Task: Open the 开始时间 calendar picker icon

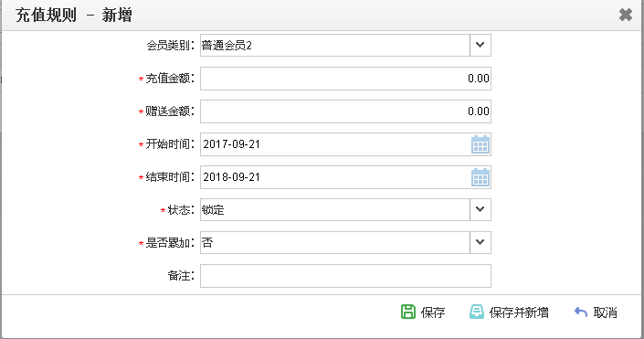Action: coord(480,144)
